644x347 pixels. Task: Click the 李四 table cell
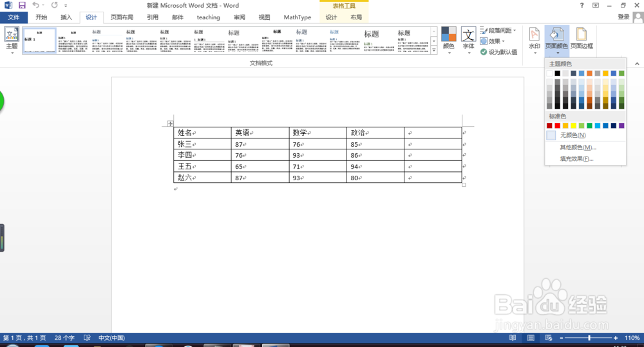202,155
